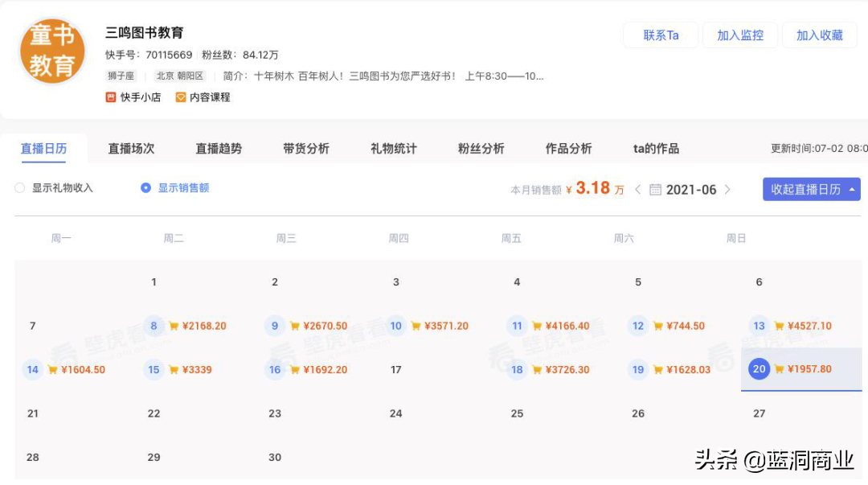Go to previous month with left chevron
Viewport: 868px width, 485px height.
pos(637,190)
